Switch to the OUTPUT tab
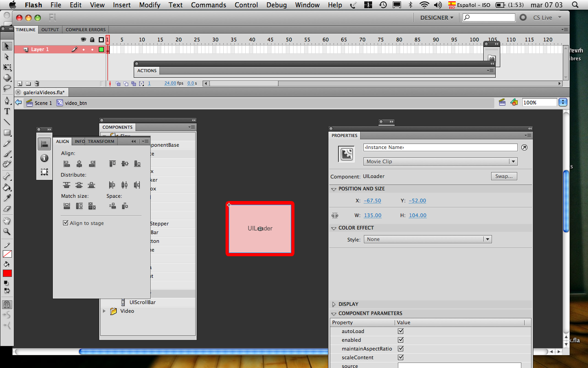 (x=50, y=29)
